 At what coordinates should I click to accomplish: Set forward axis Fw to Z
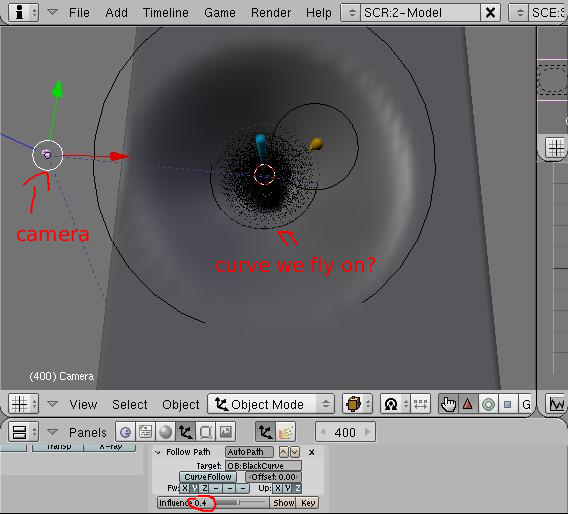[x=205, y=488]
